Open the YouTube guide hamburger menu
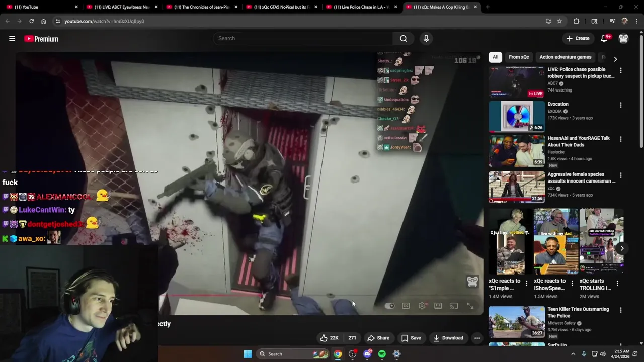This screenshot has width=644, height=362. coord(12,39)
